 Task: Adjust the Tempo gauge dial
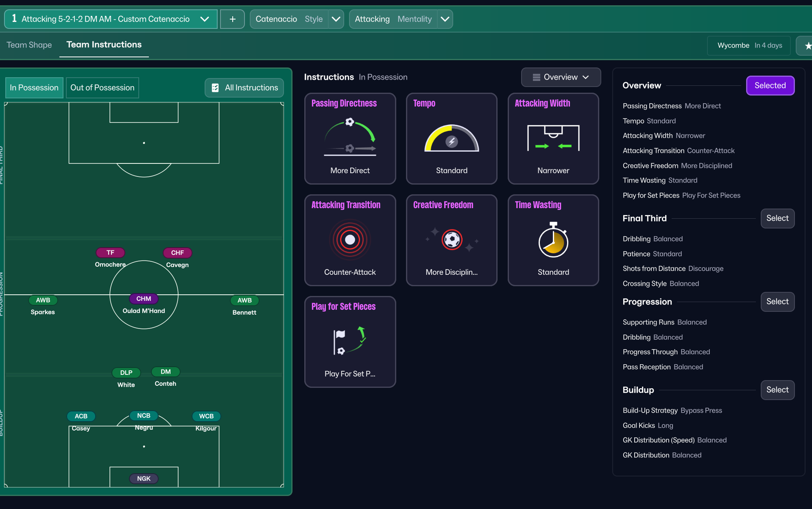[x=451, y=138]
